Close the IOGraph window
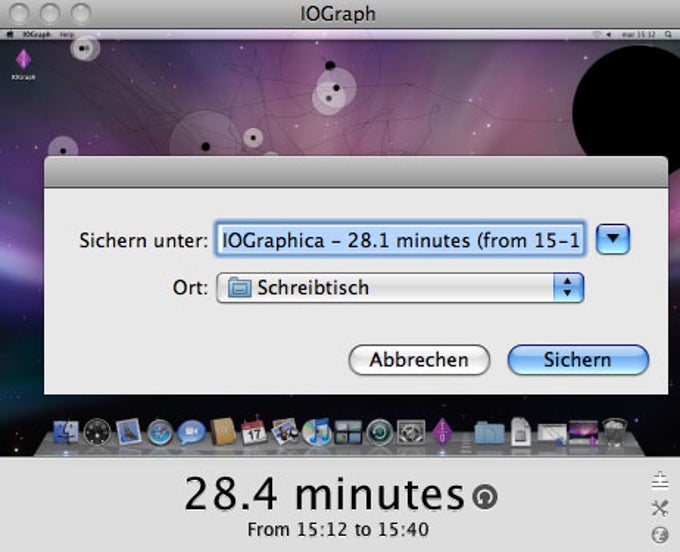The height and width of the screenshot is (552, 680). tap(19, 13)
